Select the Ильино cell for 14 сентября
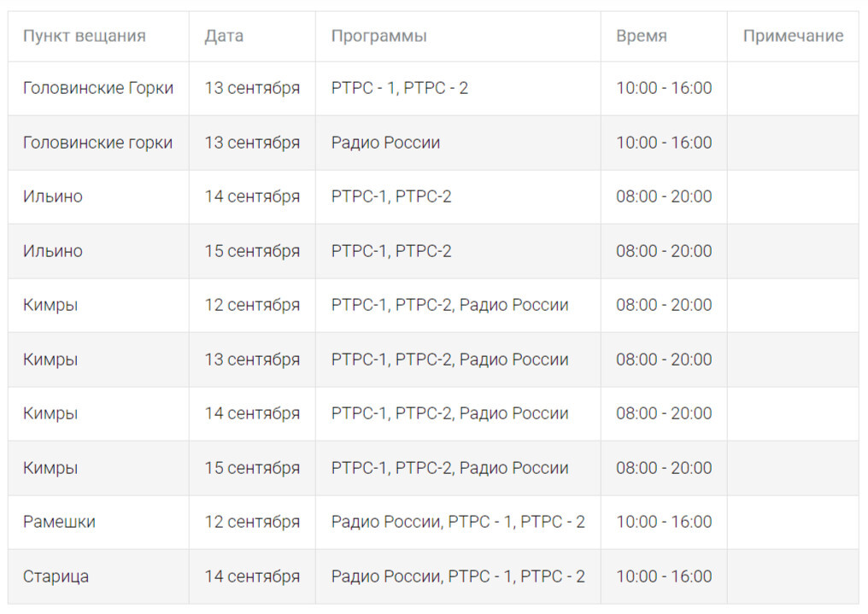868x614 pixels. 53,196
